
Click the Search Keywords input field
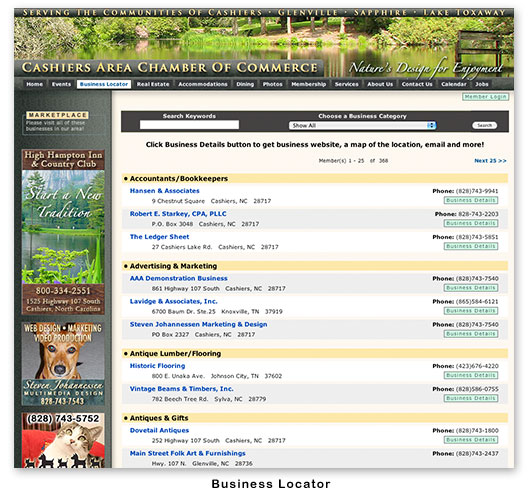click(x=189, y=125)
